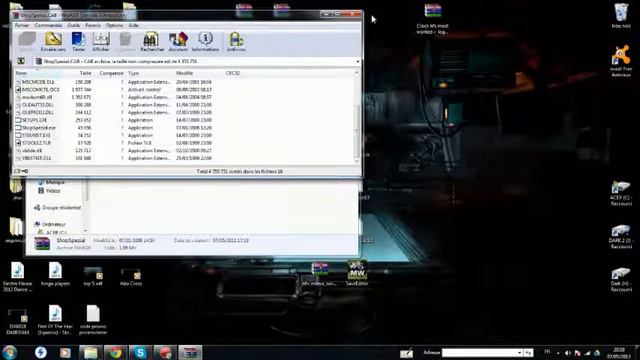Open the Favoris menu
This screenshot has height=360, width=640.
pyautogui.click(x=93, y=25)
